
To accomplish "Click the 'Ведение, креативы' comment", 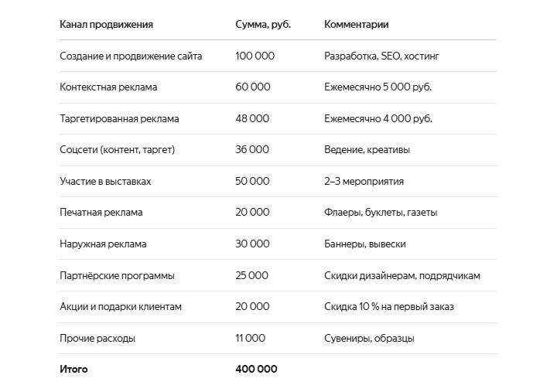I will click(x=367, y=150).
